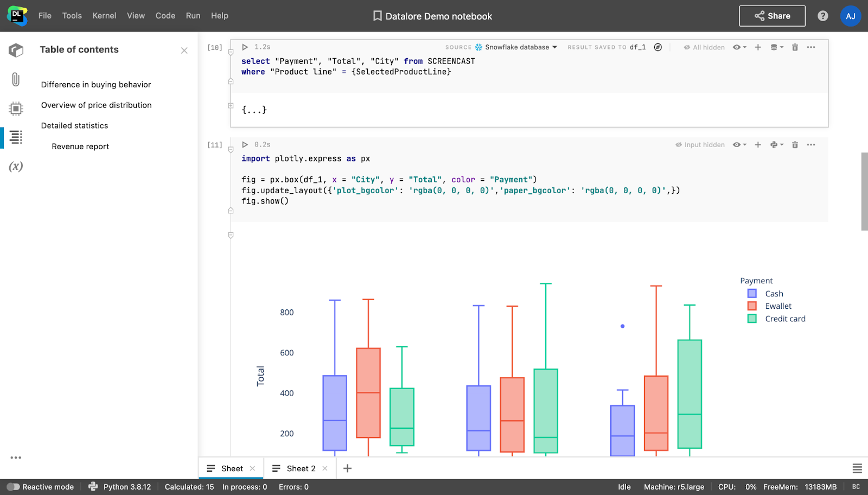Viewport: 868px width, 495px height.
Task: Toggle Input hidden on cell 11
Action: (x=700, y=145)
